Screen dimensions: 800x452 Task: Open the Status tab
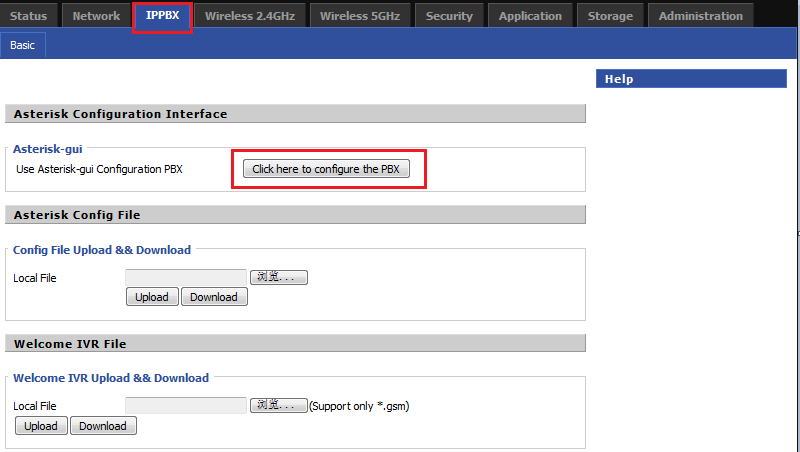pyautogui.click(x=29, y=16)
